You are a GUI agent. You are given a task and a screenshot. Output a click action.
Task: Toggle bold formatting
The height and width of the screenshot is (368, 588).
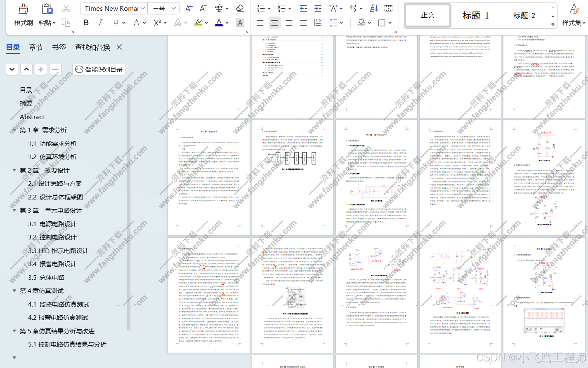click(86, 23)
